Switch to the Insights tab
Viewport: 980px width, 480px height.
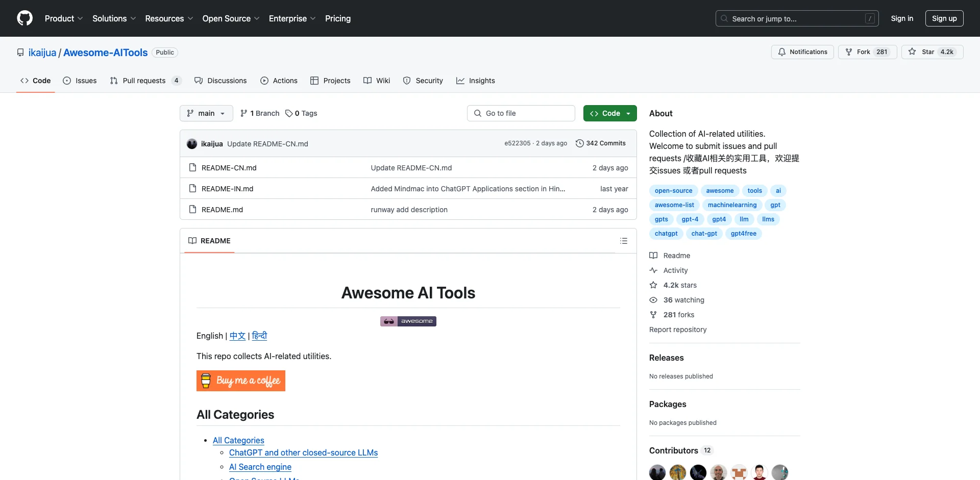476,81
